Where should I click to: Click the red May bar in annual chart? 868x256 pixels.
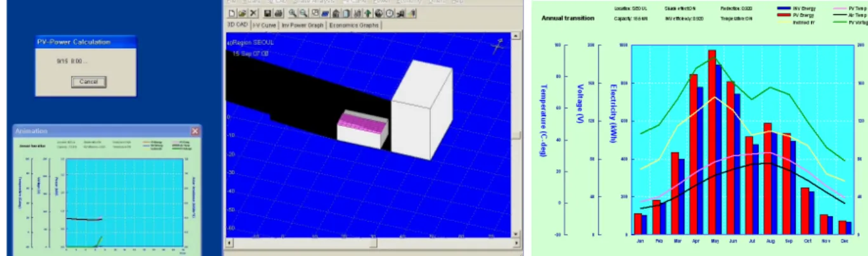coord(712,142)
